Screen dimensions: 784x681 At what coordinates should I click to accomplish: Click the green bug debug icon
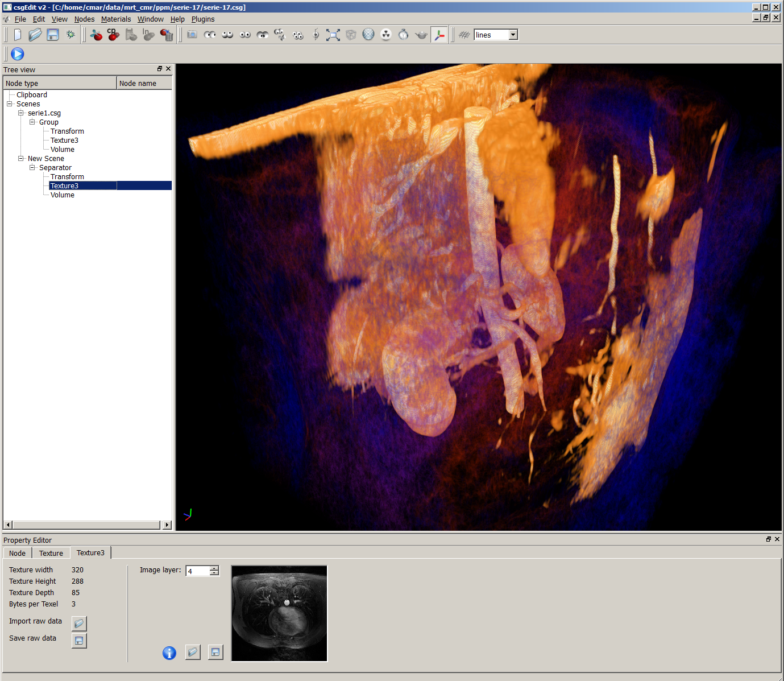pos(70,35)
